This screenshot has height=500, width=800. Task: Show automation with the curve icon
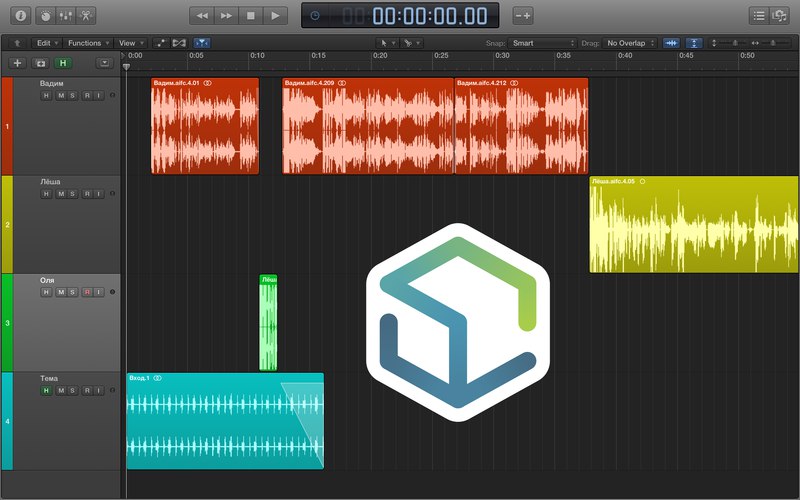point(161,43)
